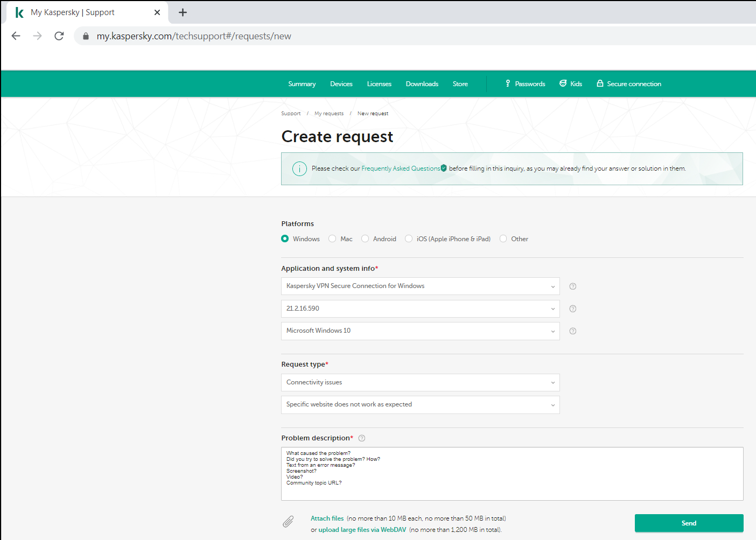Click the Attach files link
756x540 pixels.
[327, 518]
